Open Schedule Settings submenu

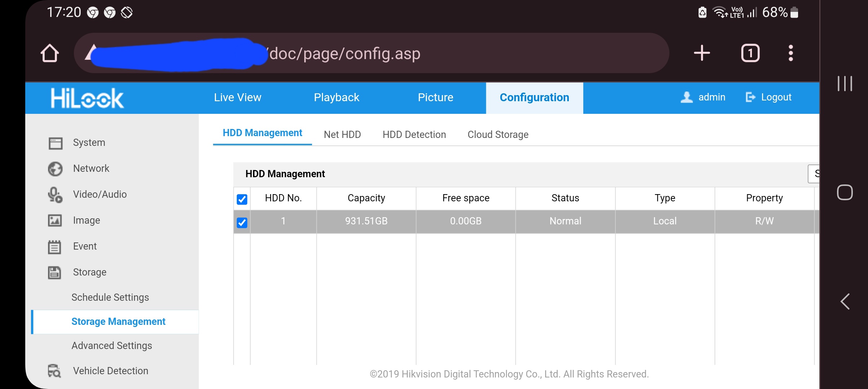110,297
